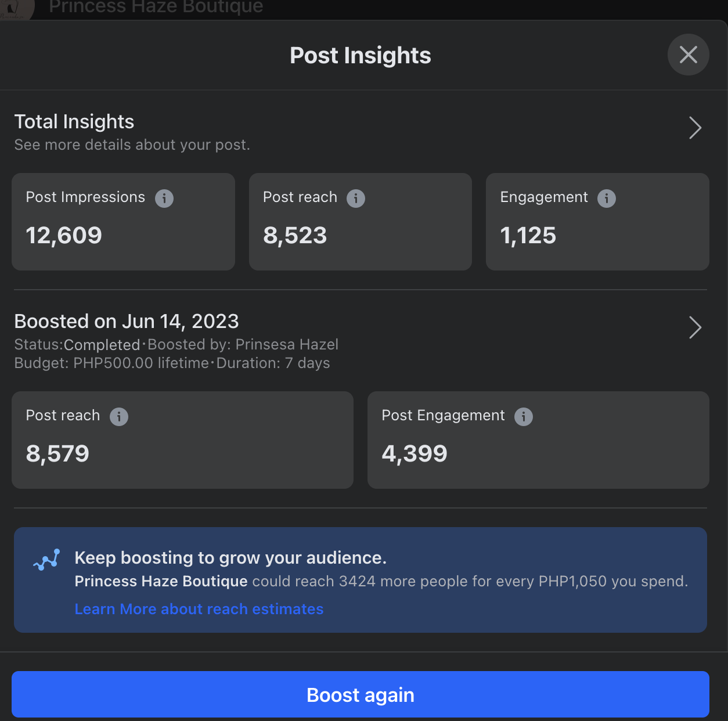Open the Engagement info tooltip icon

coord(607,199)
